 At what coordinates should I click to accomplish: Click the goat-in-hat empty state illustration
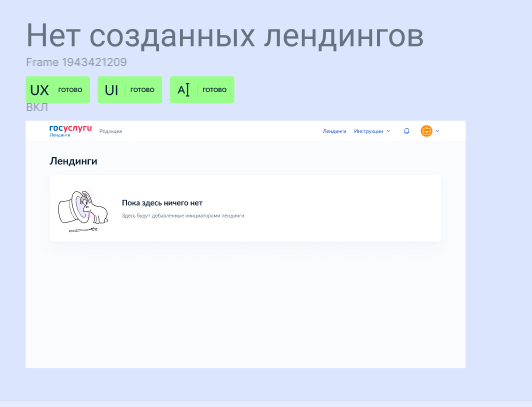(x=83, y=211)
